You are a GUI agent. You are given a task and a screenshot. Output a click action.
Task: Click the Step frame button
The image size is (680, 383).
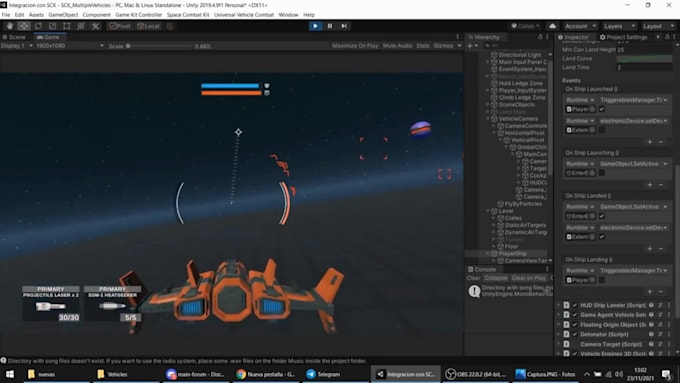344,26
